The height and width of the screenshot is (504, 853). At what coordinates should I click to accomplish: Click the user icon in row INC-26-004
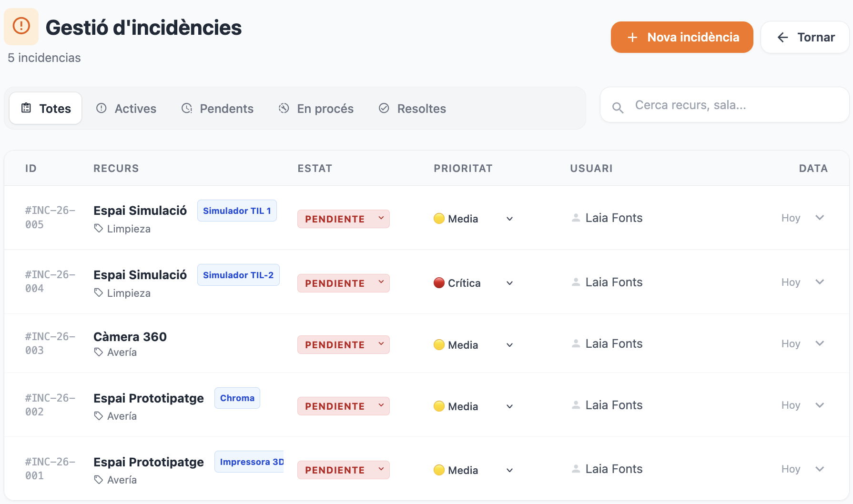[576, 282]
